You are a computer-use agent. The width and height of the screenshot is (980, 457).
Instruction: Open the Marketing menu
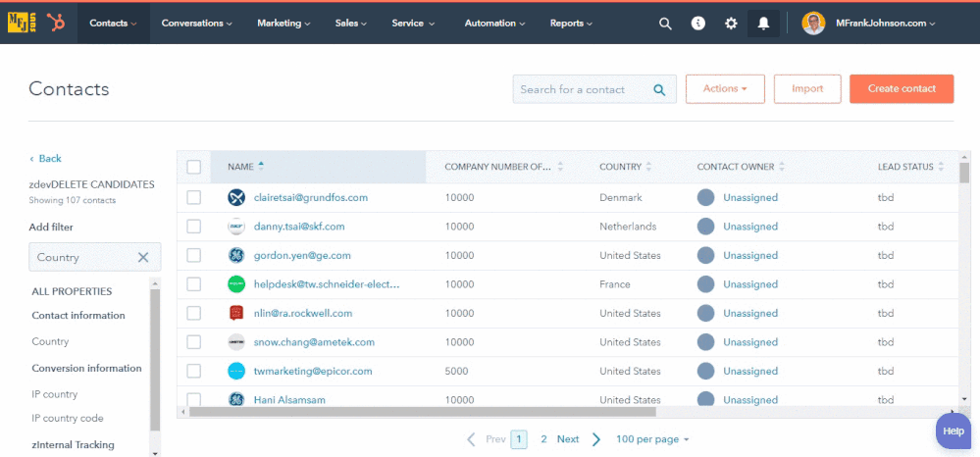point(284,24)
